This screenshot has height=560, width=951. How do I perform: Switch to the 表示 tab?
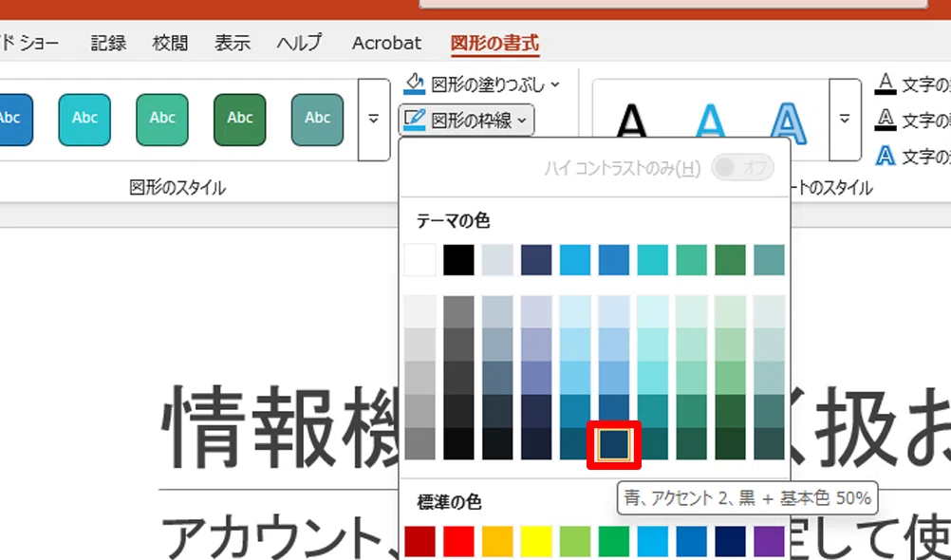coord(233,43)
